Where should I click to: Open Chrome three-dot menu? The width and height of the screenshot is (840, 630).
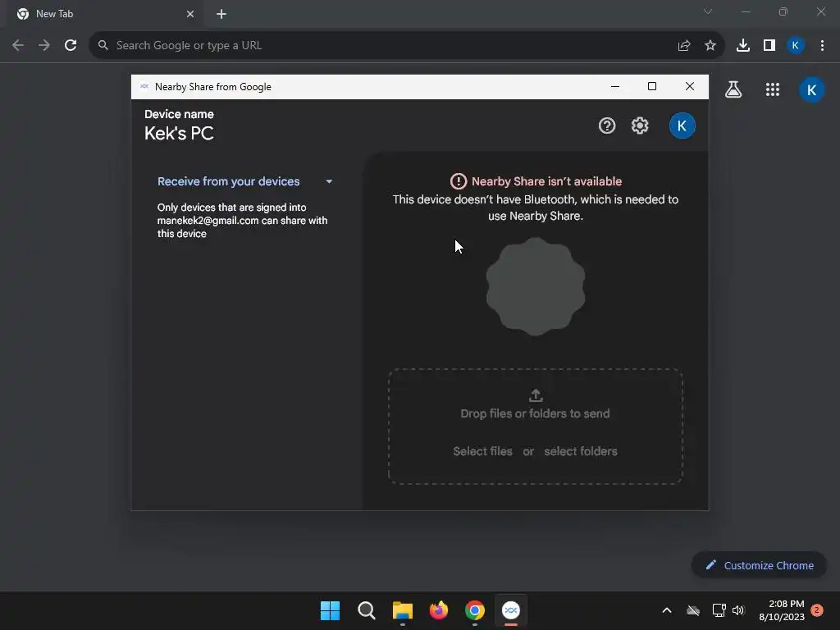[822, 46]
